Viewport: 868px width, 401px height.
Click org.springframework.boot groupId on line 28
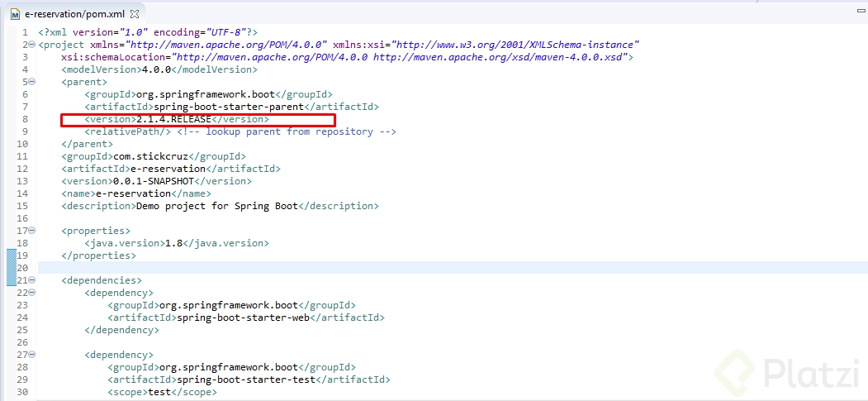pyautogui.click(x=229, y=366)
